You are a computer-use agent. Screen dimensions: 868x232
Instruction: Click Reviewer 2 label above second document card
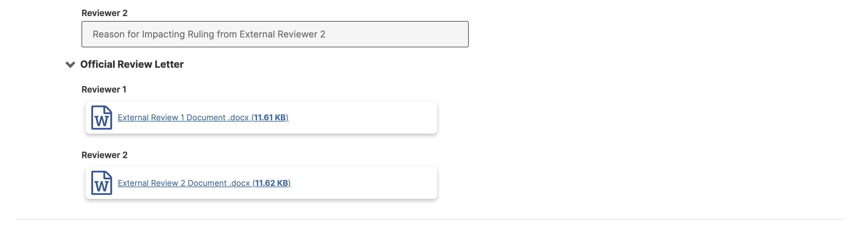[104, 155]
